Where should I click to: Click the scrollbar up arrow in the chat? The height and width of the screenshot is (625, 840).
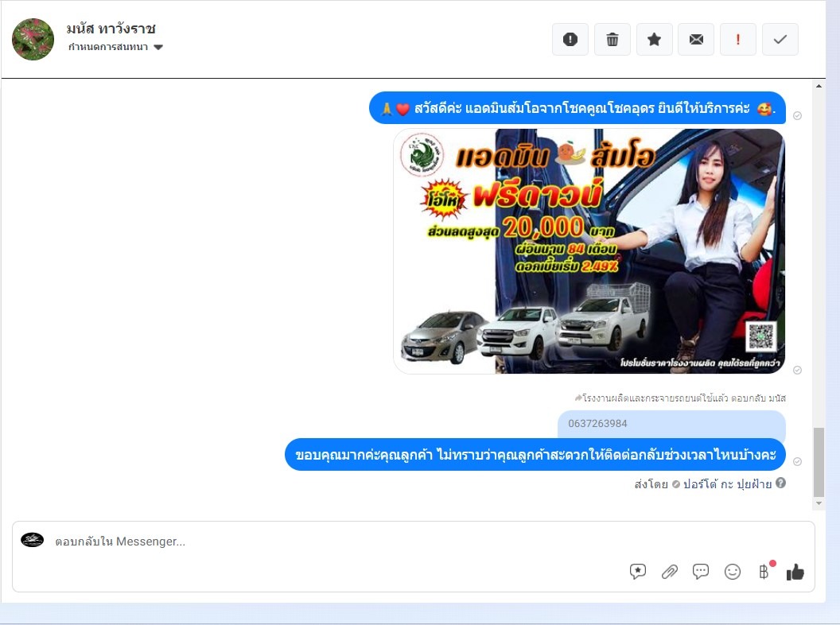(819, 86)
